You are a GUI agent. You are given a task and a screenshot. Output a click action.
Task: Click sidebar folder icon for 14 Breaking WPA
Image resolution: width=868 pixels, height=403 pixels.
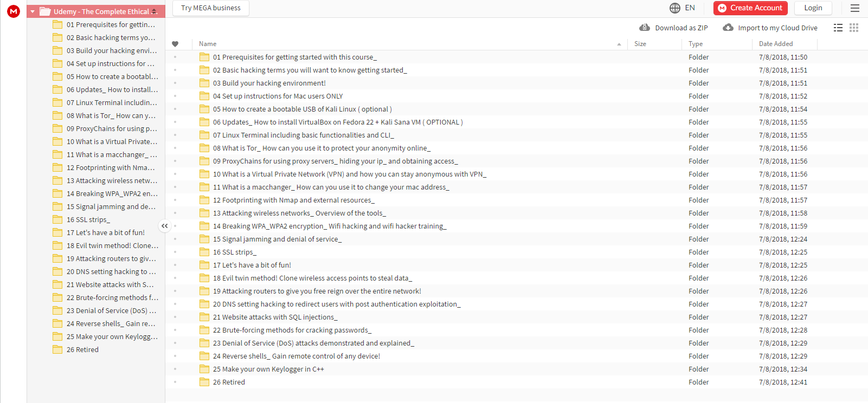[57, 193]
